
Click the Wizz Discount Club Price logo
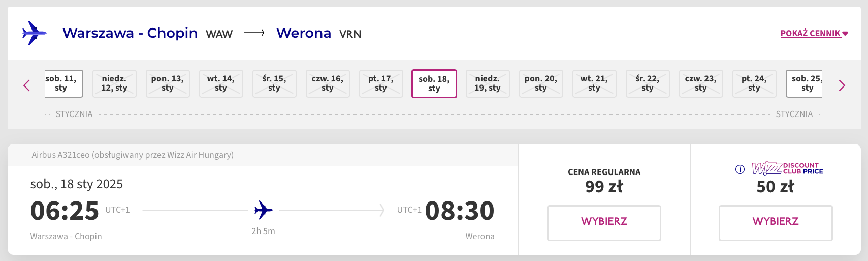pyautogui.click(x=787, y=168)
